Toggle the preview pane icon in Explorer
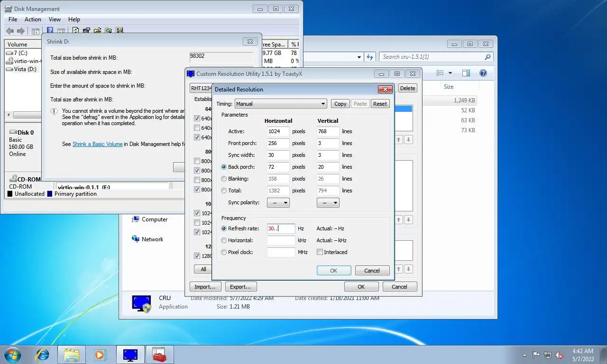 click(x=466, y=73)
